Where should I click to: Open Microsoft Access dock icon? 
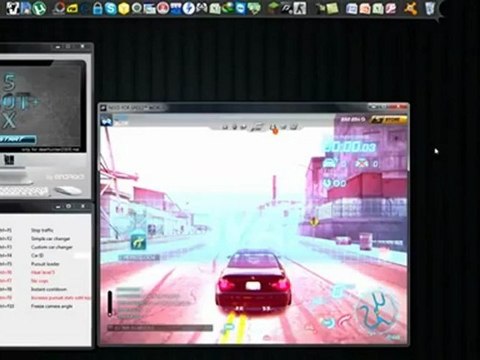[391, 8]
